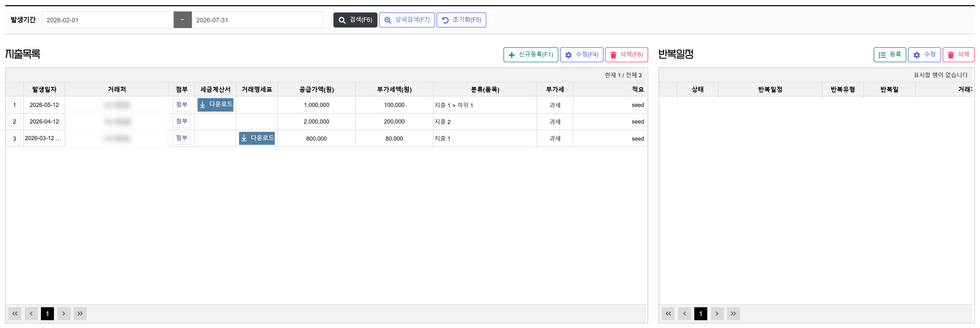
Task: Click 등록 button in 반복일정 panel
Action: click(890, 55)
